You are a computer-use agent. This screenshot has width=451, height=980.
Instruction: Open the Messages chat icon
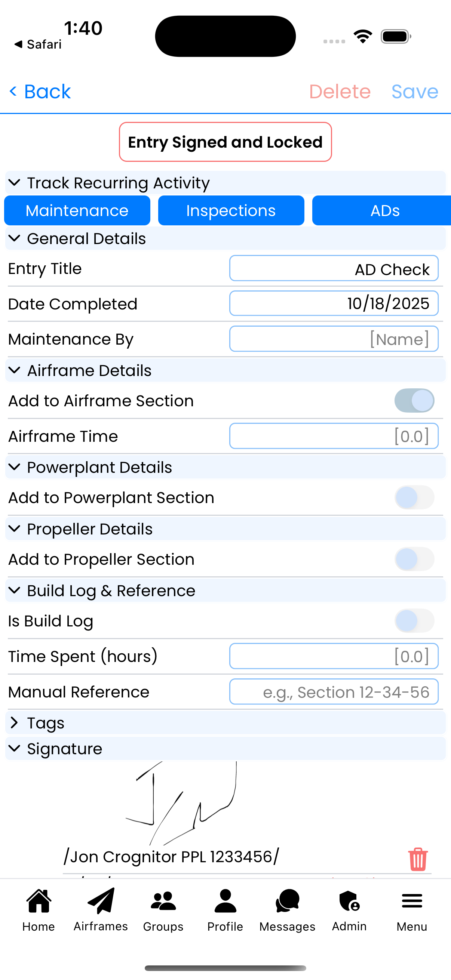287,901
